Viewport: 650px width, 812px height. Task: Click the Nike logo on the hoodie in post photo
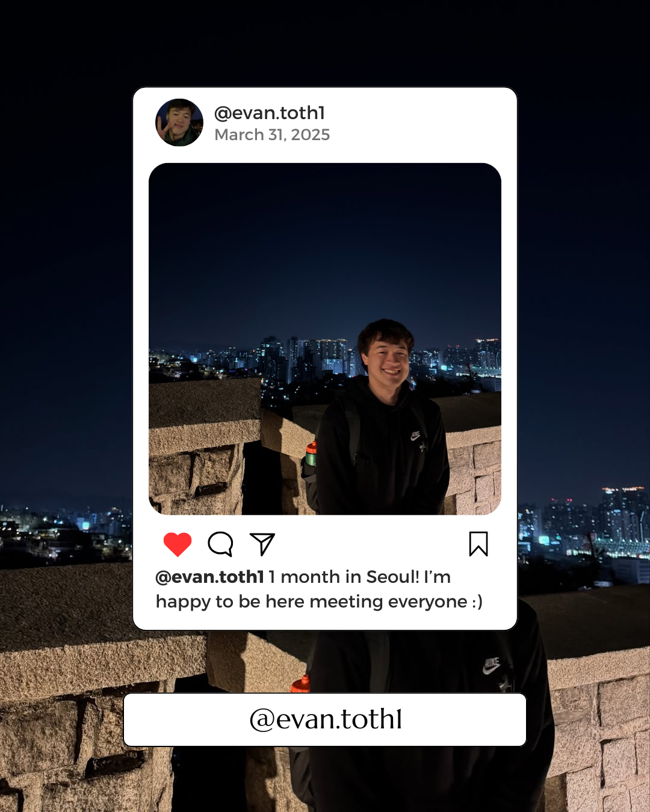point(416,435)
